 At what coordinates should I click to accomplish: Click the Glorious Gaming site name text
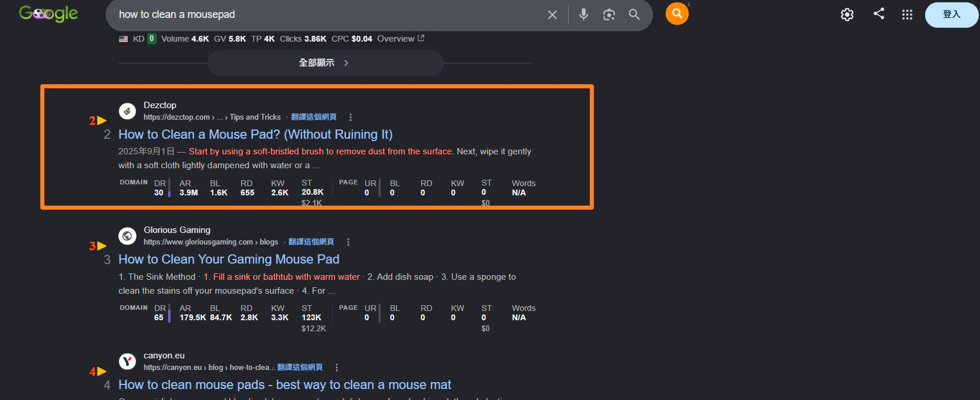coord(177,230)
